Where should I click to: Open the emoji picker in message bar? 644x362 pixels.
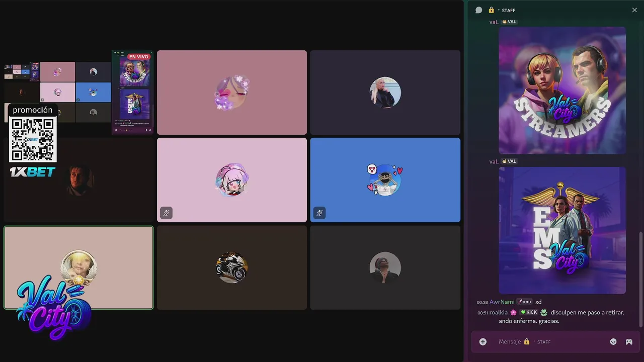coord(613,341)
